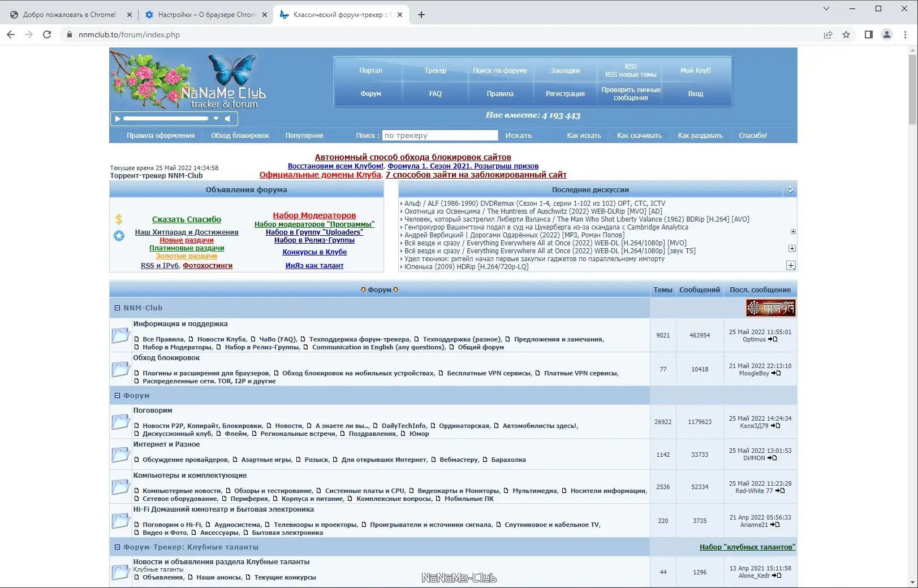Go to last post by Red-White 77 arrow icon

tap(780, 491)
